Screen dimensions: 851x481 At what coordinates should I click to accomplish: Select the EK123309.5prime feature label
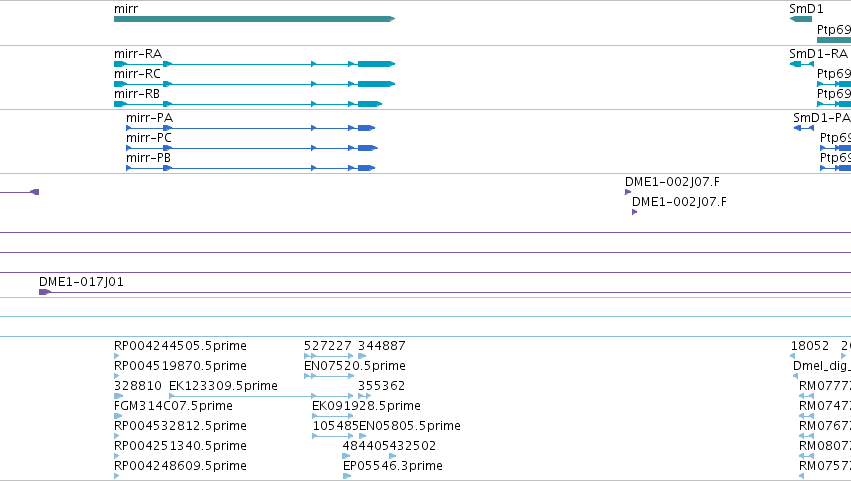pos(223,386)
